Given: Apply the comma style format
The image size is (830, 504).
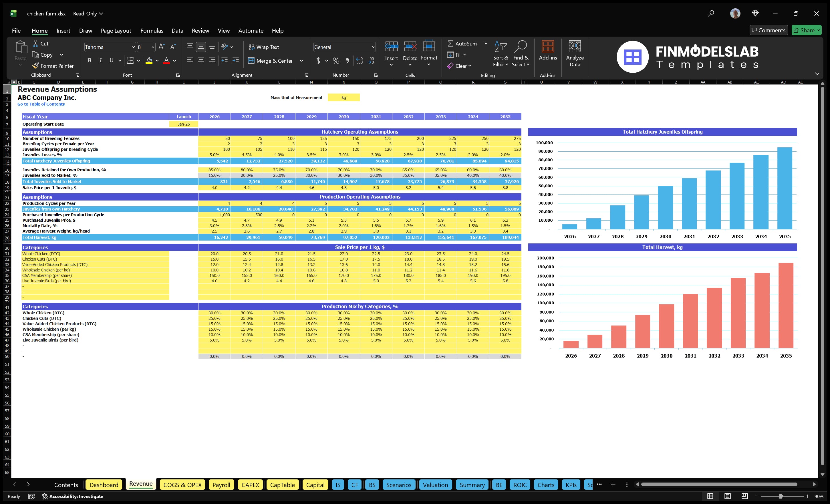Looking at the screenshot, I should (347, 61).
